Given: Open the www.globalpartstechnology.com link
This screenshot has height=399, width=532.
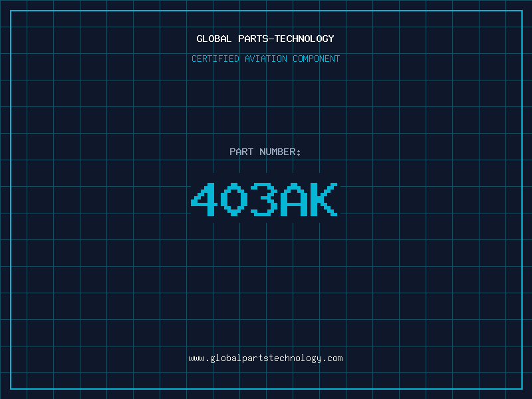Looking at the screenshot, I should pyautogui.click(x=265, y=358).
